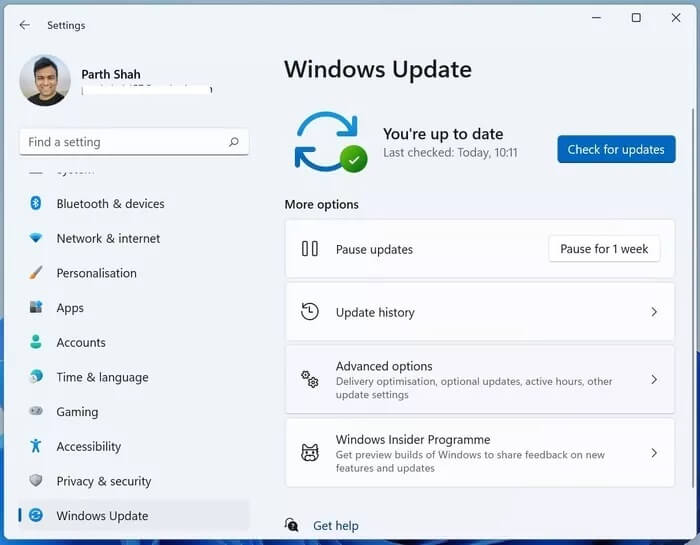The width and height of the screenshot is (700, 545).
Task: Open Bluetooth & devices settings
Action: [x=134, y=204]
